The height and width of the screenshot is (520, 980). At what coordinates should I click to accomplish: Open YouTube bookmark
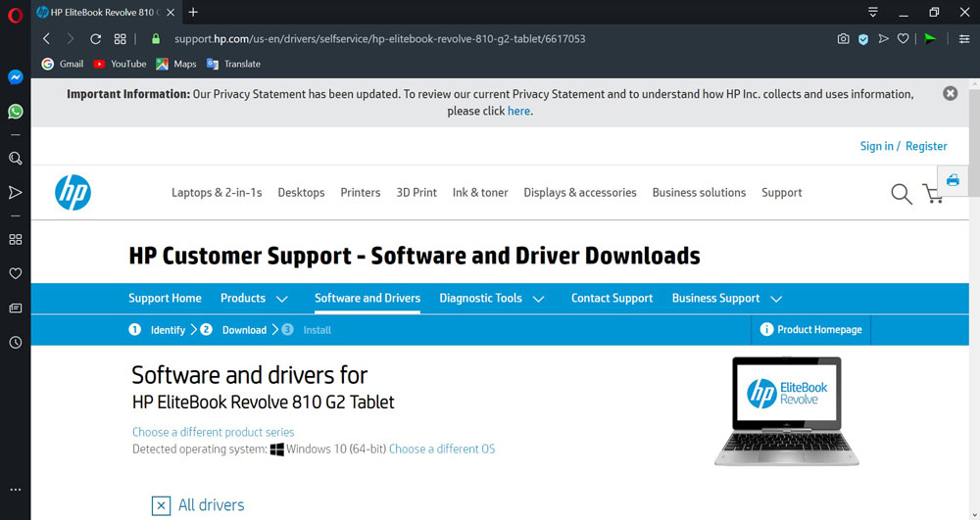click(120, 64)
